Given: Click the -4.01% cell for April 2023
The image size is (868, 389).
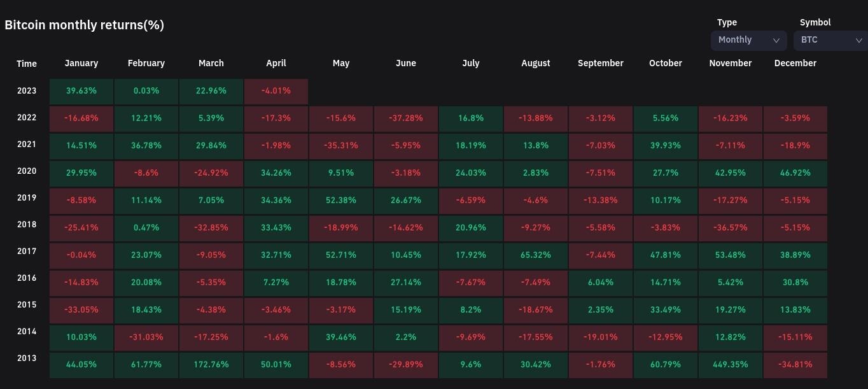Looking at the screenshot, I should [276, 91].
